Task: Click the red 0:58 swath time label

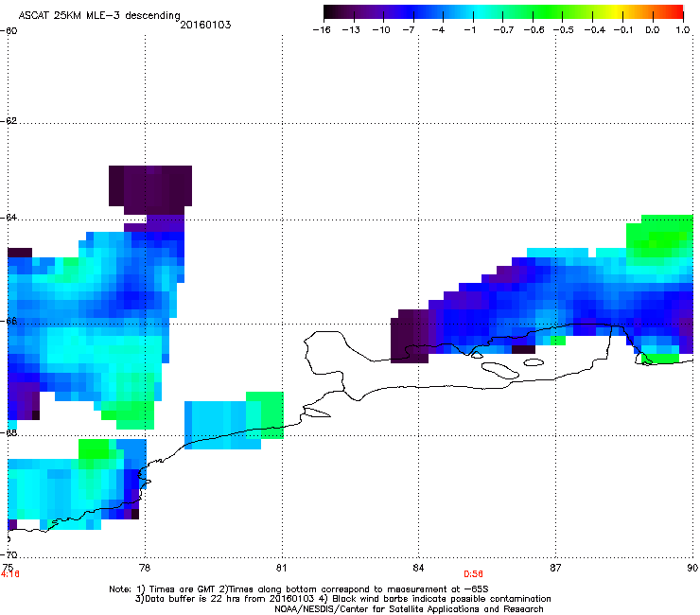Action: click(473, 574)
